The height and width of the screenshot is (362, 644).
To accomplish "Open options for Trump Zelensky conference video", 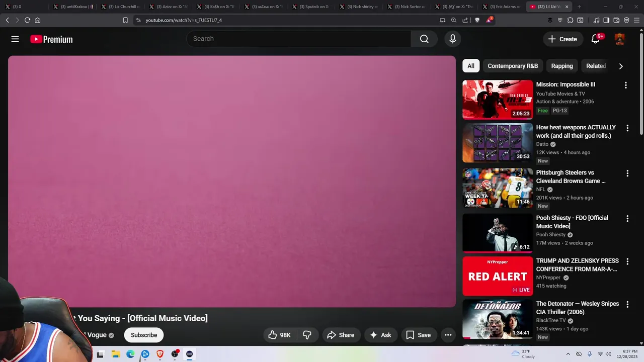I will click(627, 261).
